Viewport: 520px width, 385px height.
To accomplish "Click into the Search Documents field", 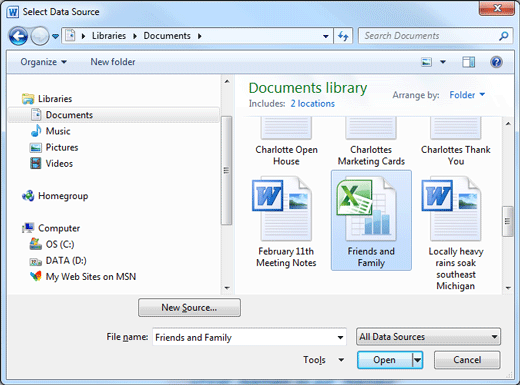I will click(x=428, y=36).
